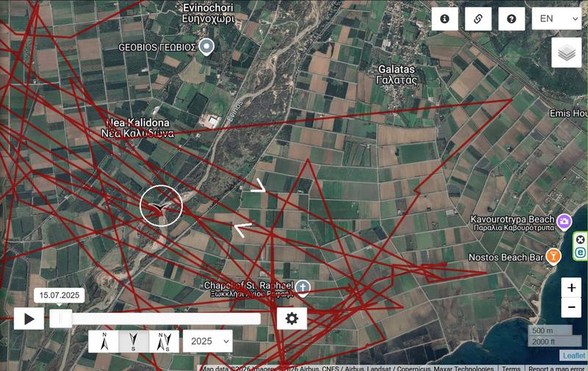Click the Galatas place label
The height and width of the screenshot is (371, 588).
(397, 75)
